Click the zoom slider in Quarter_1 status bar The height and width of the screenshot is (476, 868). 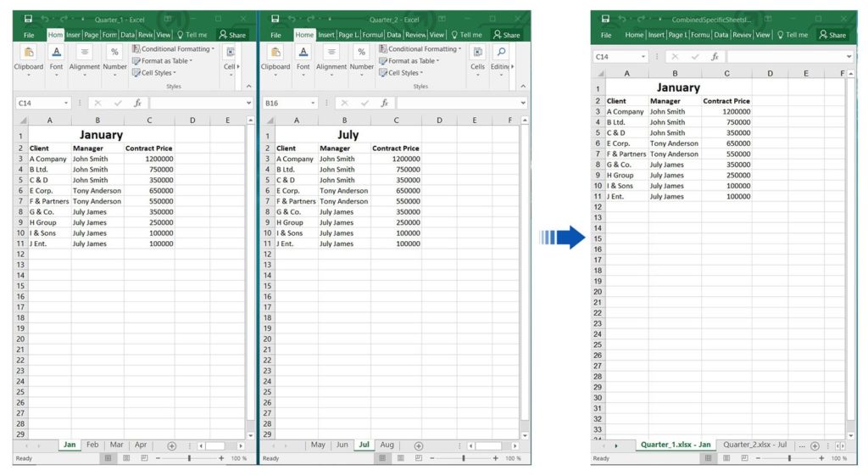[x=189, y=458]
